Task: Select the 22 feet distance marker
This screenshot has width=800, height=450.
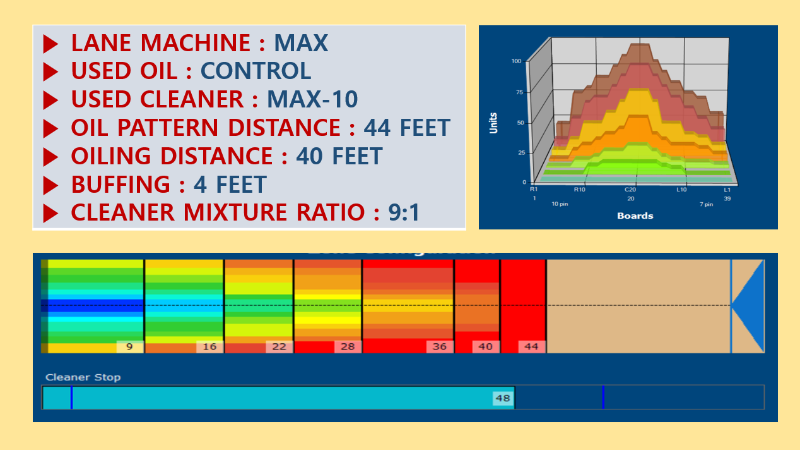Action: (278, 346)
